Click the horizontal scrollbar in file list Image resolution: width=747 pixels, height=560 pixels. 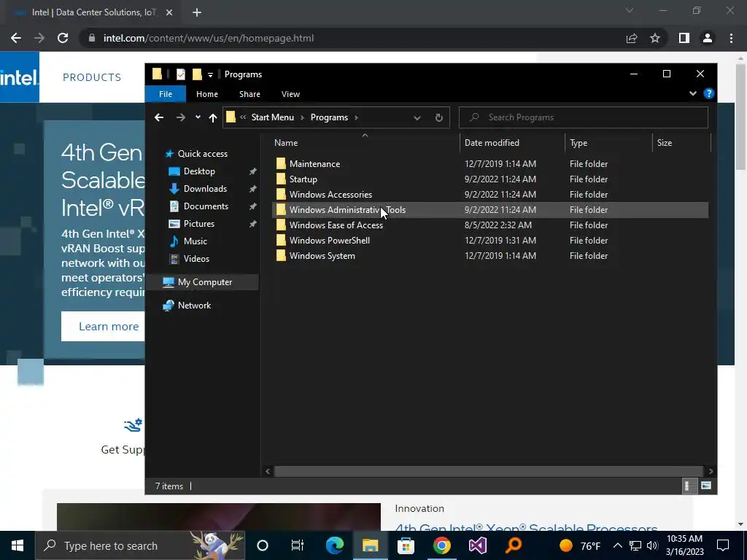coord(489,471)
